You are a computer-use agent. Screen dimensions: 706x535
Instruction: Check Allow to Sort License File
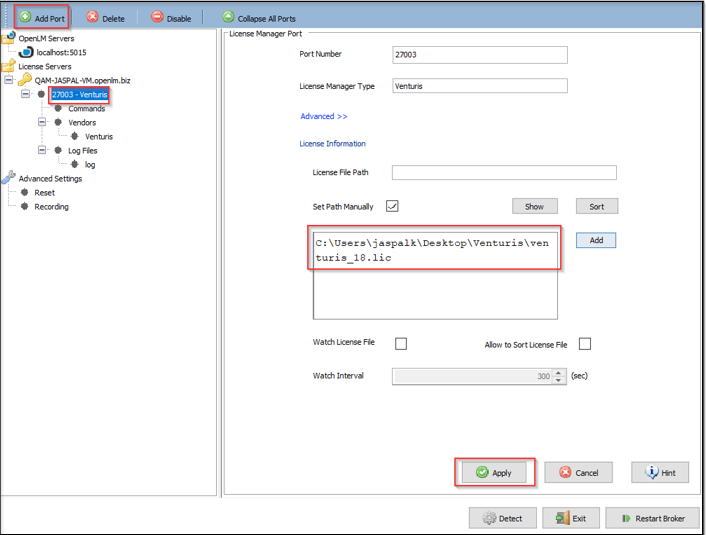[x=585, y=344]
